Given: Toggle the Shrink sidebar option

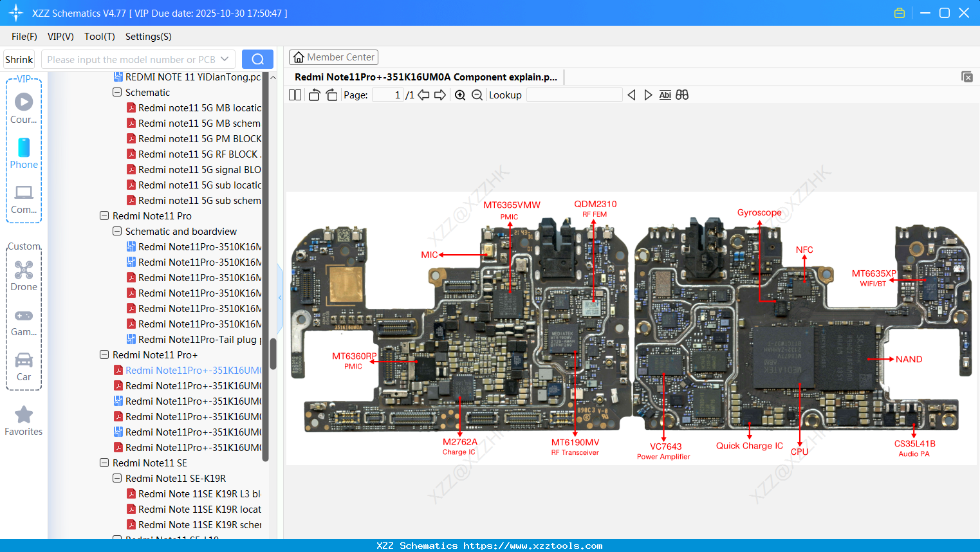Looking at the screenshot, I should pyautogui.click(x=18, y=59).
